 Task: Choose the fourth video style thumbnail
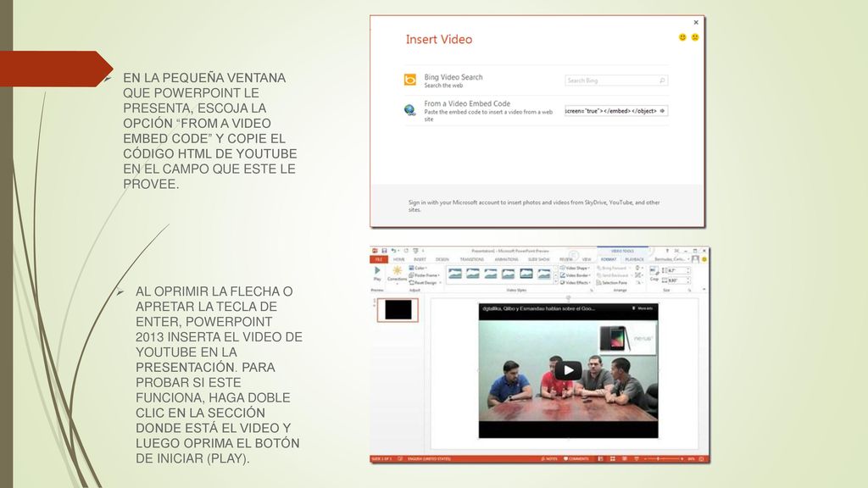pos(509,274)
